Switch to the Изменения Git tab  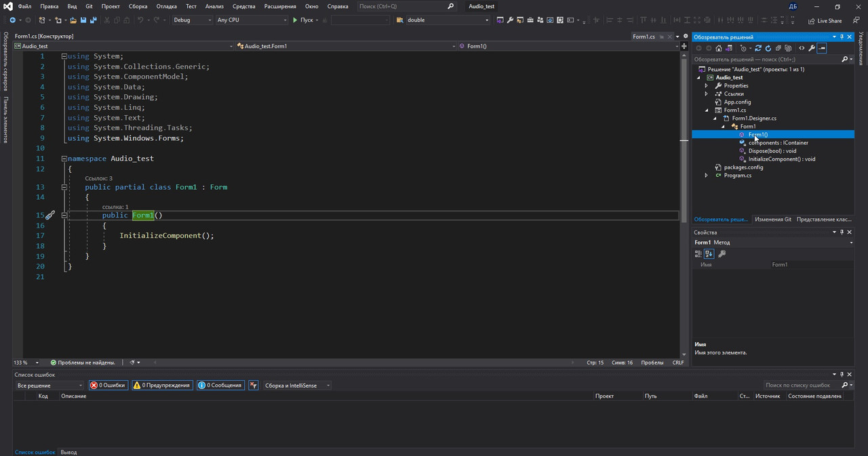pyautogui.click(x=773, y=219)
